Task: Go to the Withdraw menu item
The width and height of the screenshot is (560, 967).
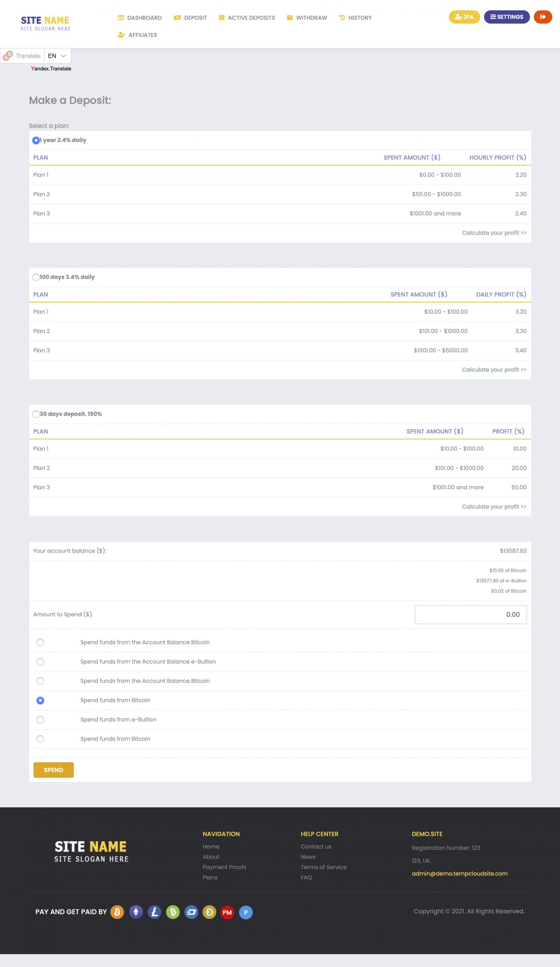Action: coord(307,18)
